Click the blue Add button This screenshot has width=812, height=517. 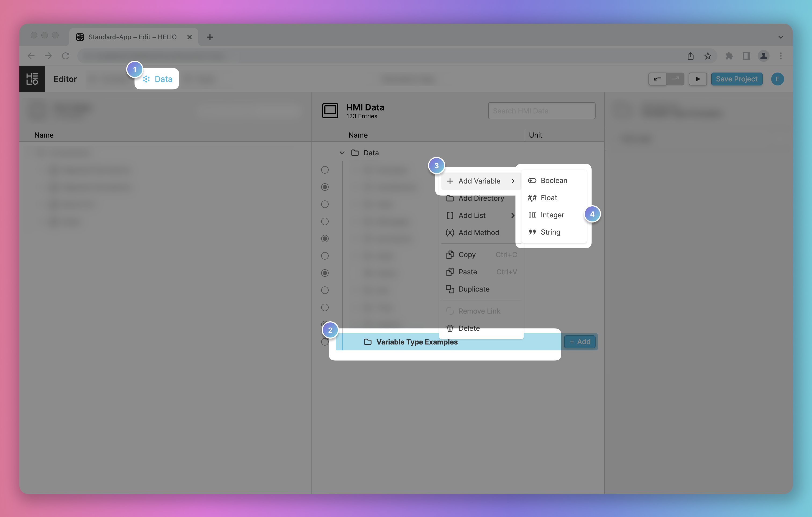pyautogui.click(x=580, y=342)
